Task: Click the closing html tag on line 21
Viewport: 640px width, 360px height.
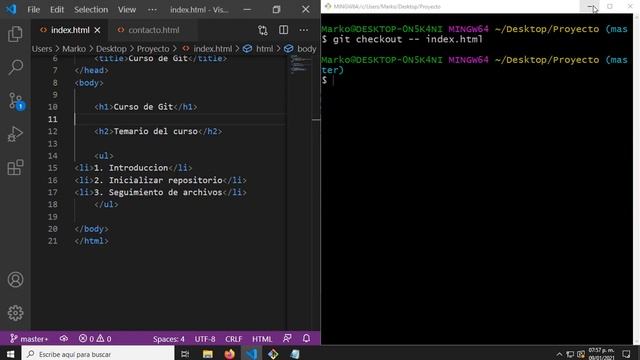Action: pos(91,241)
